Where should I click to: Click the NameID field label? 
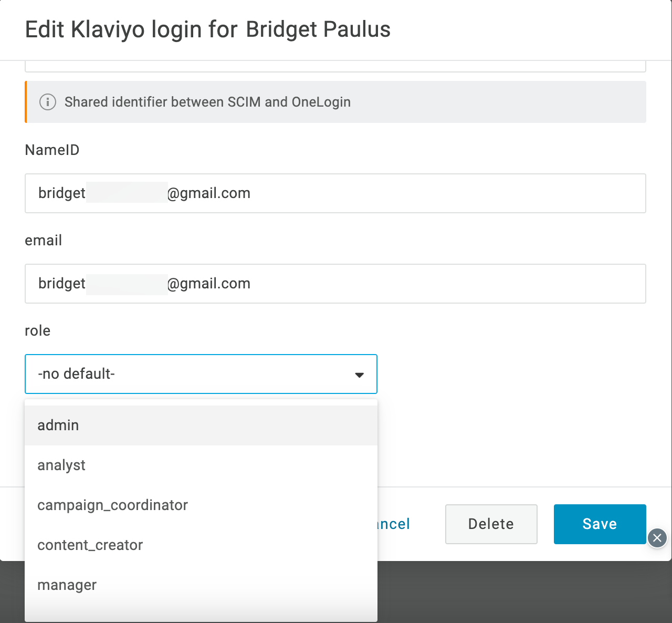click(52, 150)
